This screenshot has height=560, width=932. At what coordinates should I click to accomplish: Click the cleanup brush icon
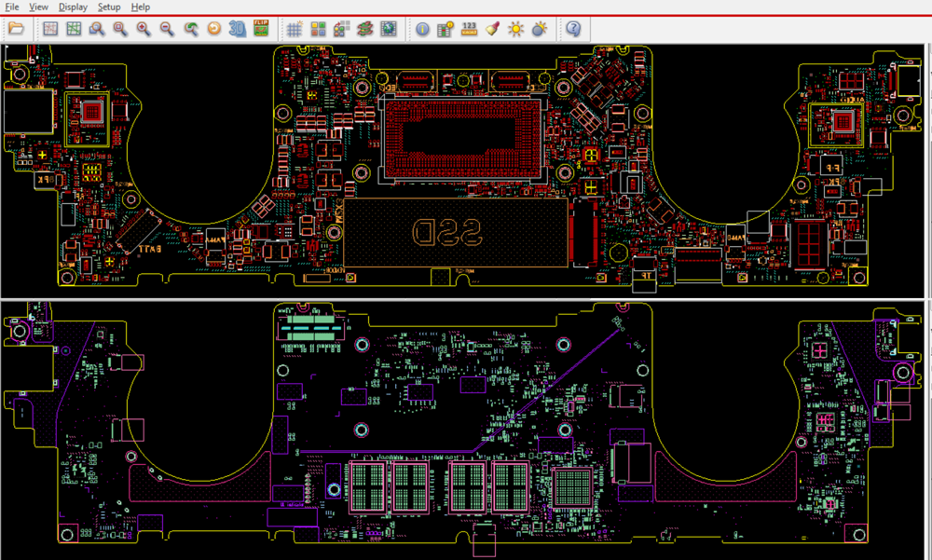[x=492, y=29]
